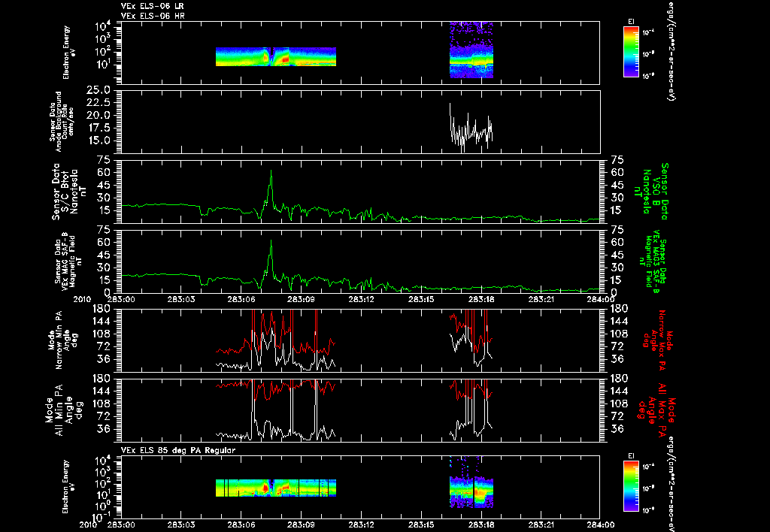Click the magnetic field peak in the S/C Btot panel
The width and height of the screenshot is (770, 532).
271,171
